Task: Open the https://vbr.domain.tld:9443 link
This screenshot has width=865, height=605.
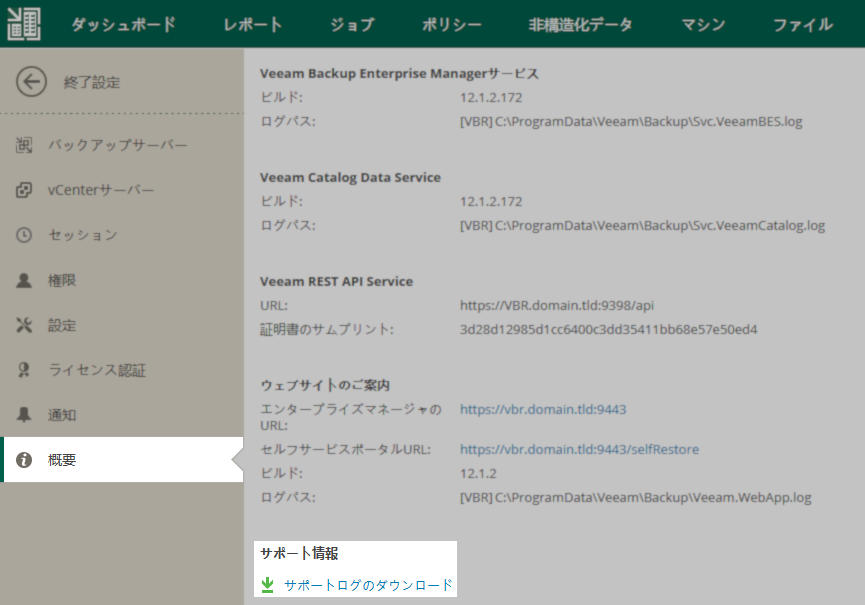Action: pyautogui.click(x=543, y=409)
